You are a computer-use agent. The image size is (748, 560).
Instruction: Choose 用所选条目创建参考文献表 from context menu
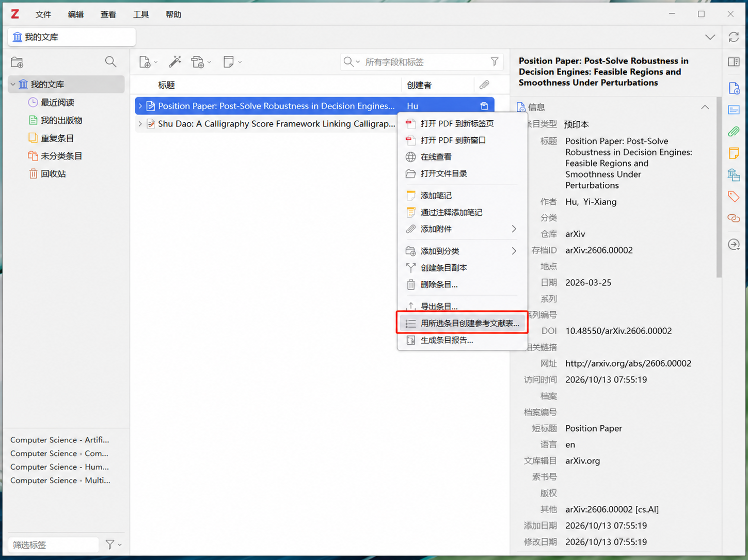pyautogui.click(x=463, y=323)
